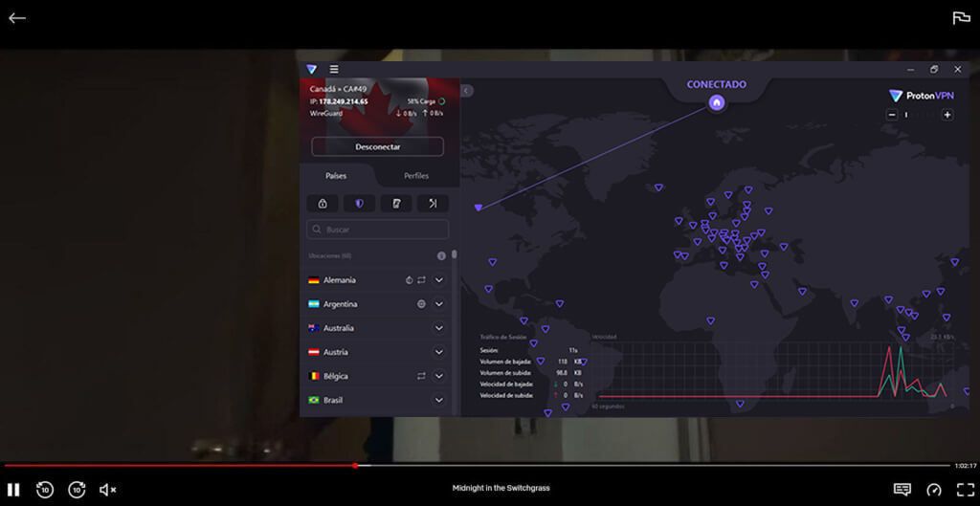Expand the Brasil server list
980x506 pixels.
(x=438, y=400)
